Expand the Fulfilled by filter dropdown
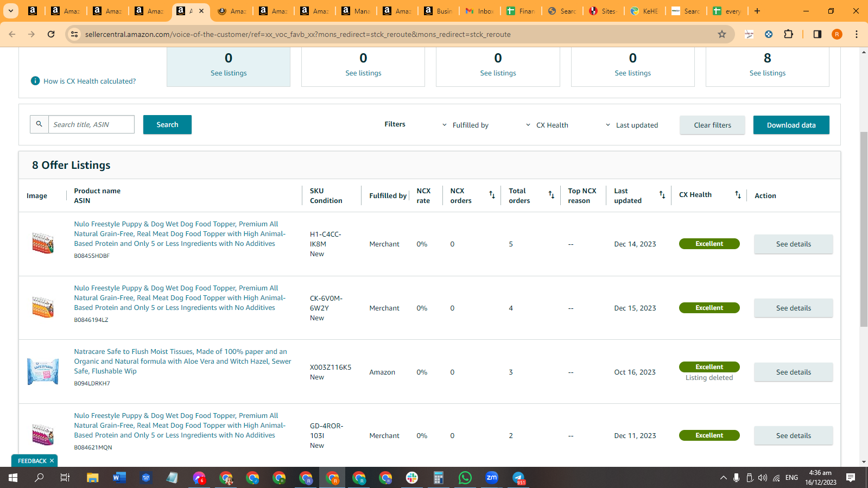The image size is (868, 488). [x=466, y=125]
